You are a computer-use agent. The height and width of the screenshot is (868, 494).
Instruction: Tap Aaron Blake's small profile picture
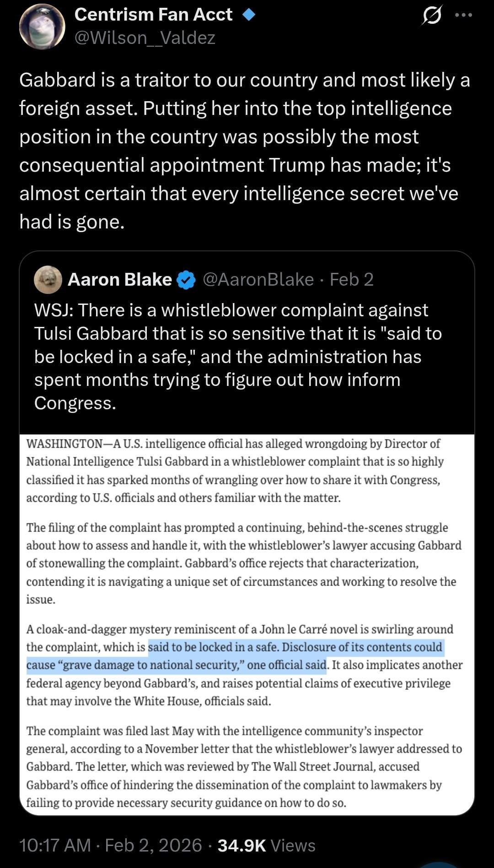(48, 279)
